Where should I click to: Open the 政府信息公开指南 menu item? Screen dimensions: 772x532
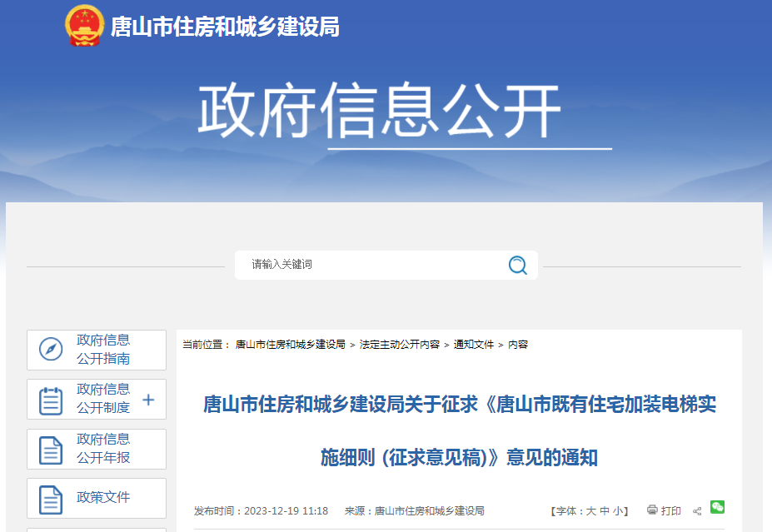point(103,350)
